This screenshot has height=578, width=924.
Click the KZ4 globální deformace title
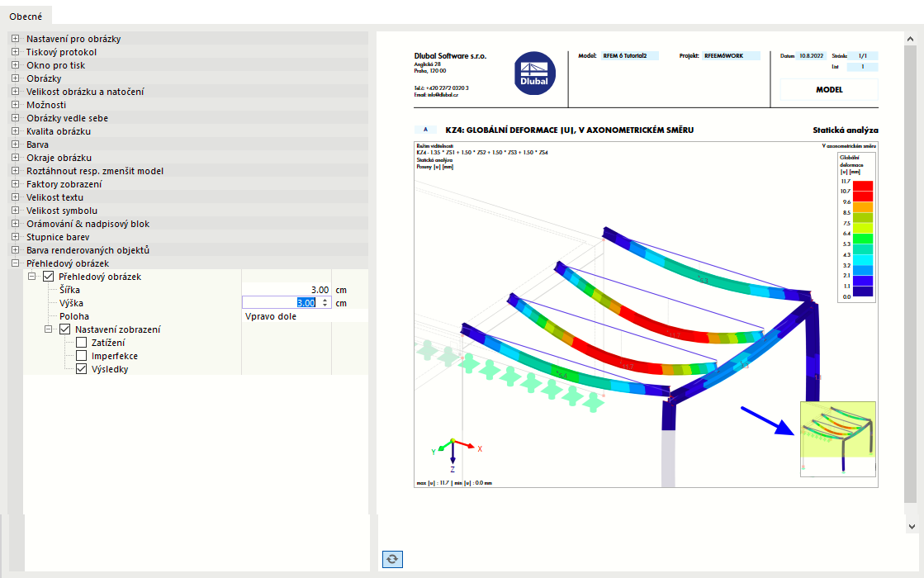tap(569, 130)
